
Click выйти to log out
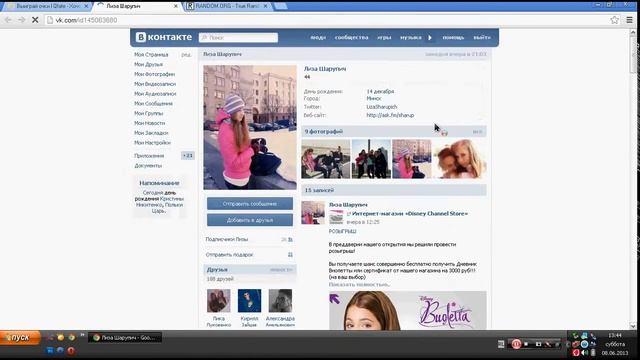coord(482,38)
